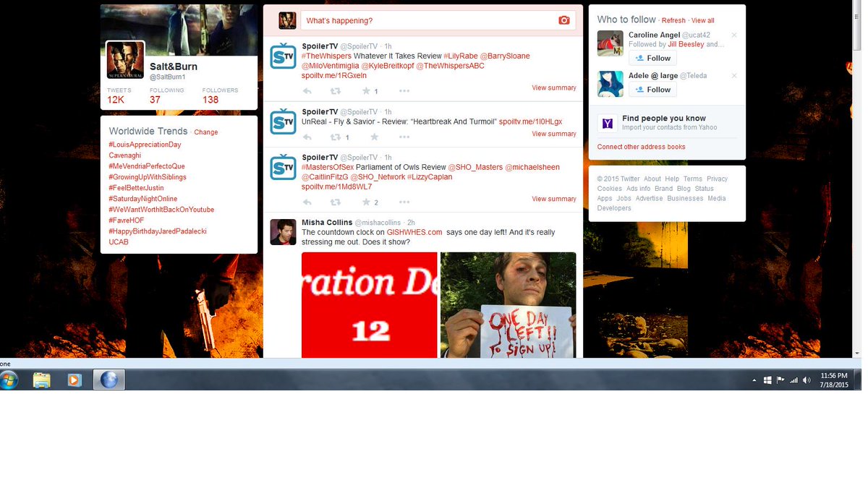The height and width of the screenshot is (488, 868).
Task: Open the #GrowingUpWithSiblings trend
Action: pos(148,177)
